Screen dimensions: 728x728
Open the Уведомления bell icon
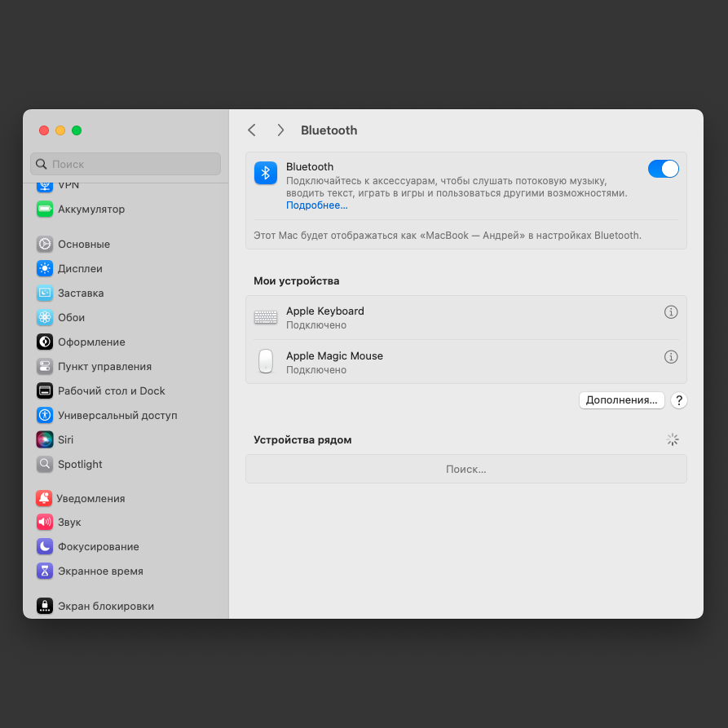[44, 498]
